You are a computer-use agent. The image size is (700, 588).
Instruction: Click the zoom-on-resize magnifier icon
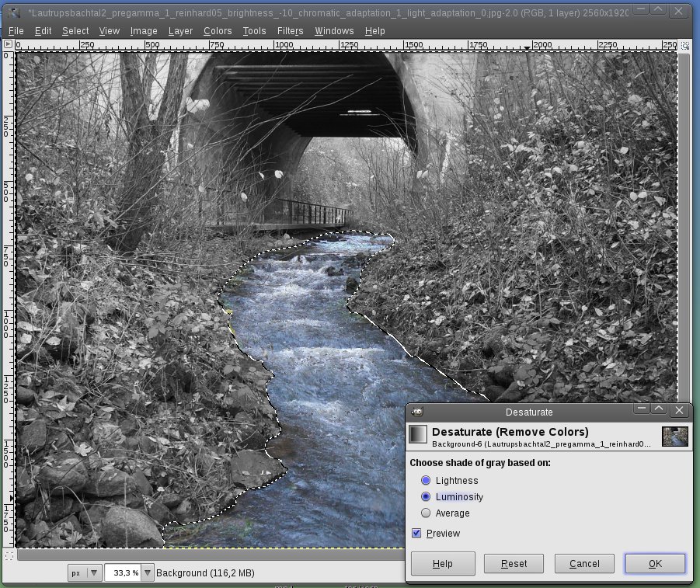(x=685, y=46)
